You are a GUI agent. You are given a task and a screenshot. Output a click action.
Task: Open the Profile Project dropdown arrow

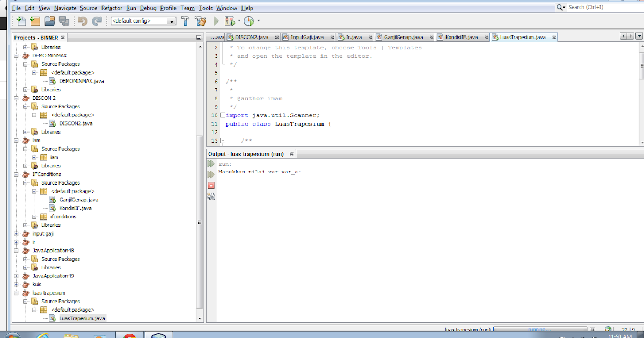258,21
